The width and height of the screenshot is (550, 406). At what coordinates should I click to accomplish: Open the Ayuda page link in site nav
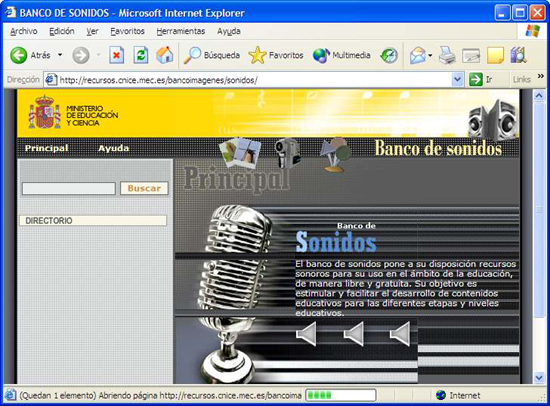tap(113, 148)
